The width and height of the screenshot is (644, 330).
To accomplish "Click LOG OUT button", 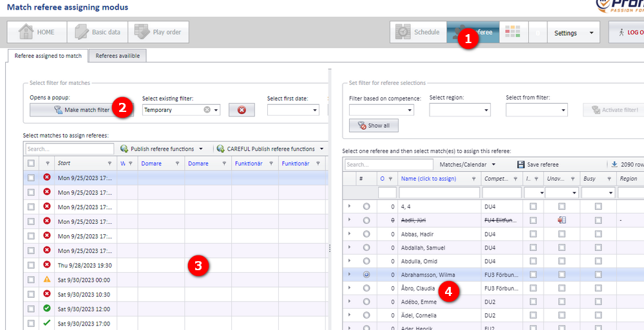I will pos(627,32).
